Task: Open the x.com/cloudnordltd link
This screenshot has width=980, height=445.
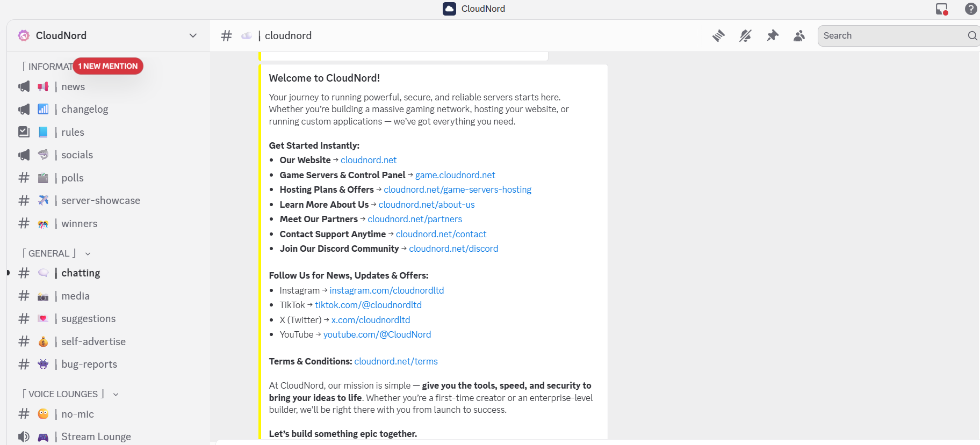Action: [371, 320]
